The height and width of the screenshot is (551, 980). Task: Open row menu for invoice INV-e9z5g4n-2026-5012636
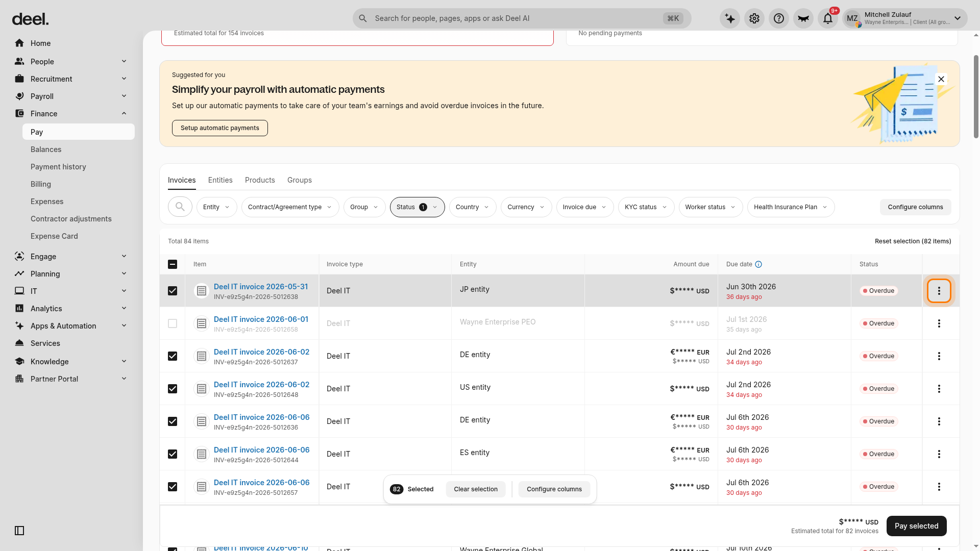click(939, 421)
